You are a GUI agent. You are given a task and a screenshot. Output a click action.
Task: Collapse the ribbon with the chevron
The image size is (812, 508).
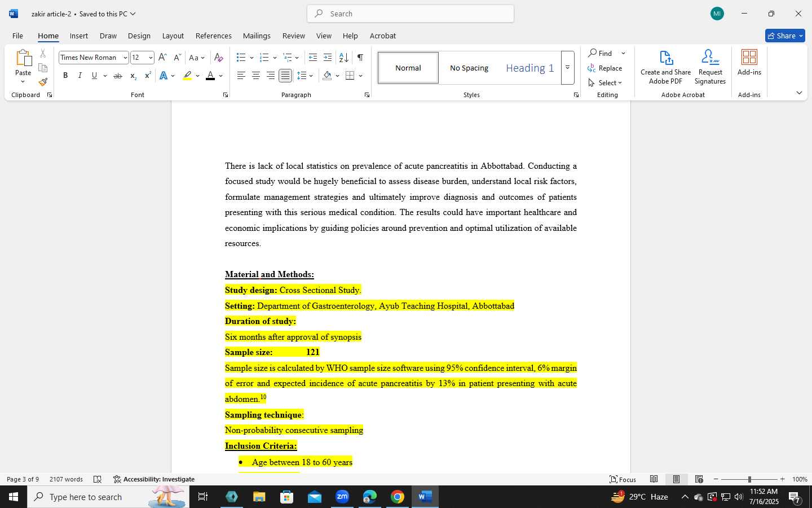[x=799, y=93]
